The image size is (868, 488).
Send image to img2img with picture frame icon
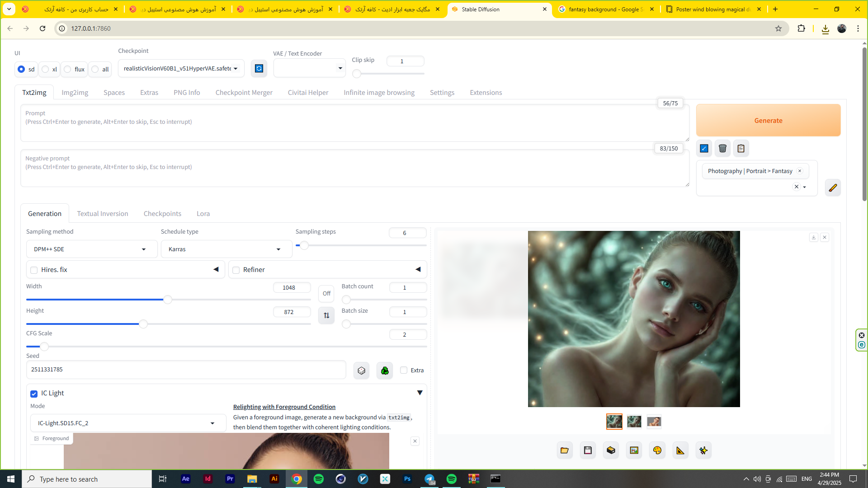click(634, 450)
